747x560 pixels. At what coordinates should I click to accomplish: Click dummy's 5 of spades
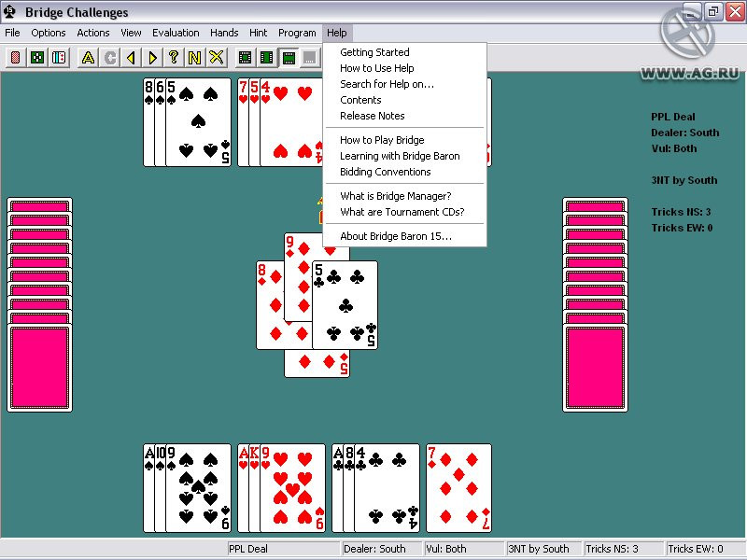click(198, 122)
